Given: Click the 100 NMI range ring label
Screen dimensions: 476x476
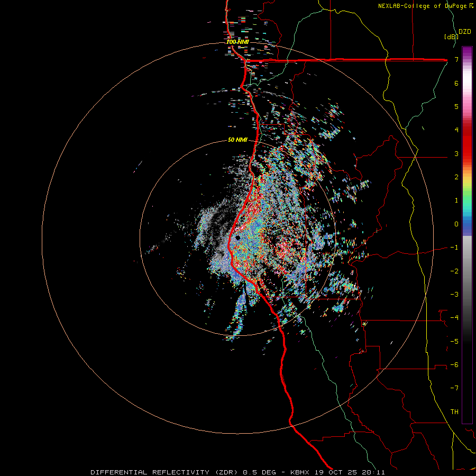Looking at the screenshot, I should click(237, 42).
